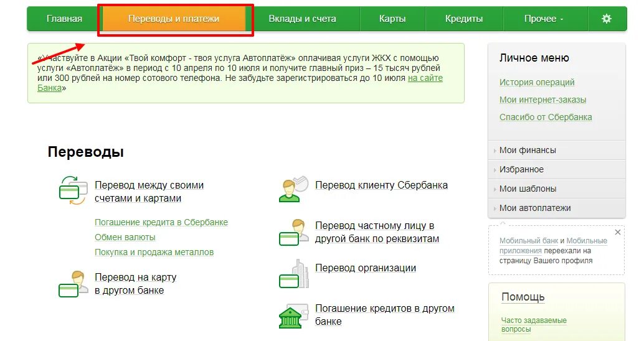Expand the Мои автоплатежи section
Image resolution: width=644 pixels, height=341 pixels.
coord(557,208)
